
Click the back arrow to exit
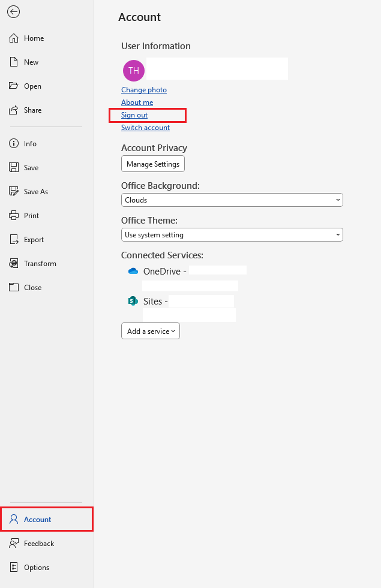point(13,12)
